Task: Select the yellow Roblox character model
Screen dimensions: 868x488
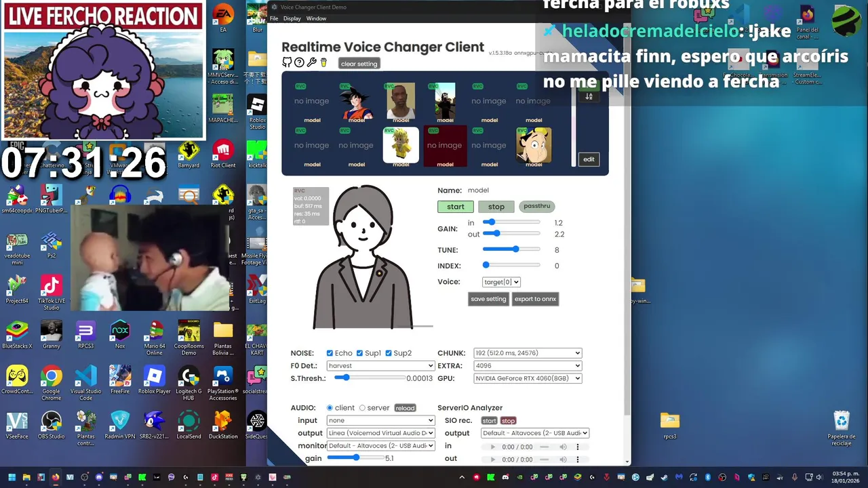Action: [x=401, y=145]
